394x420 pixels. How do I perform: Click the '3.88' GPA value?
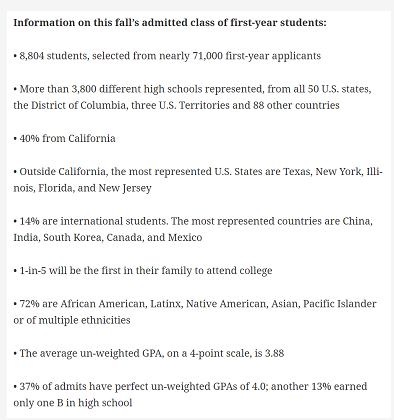(x=274, y=353)
